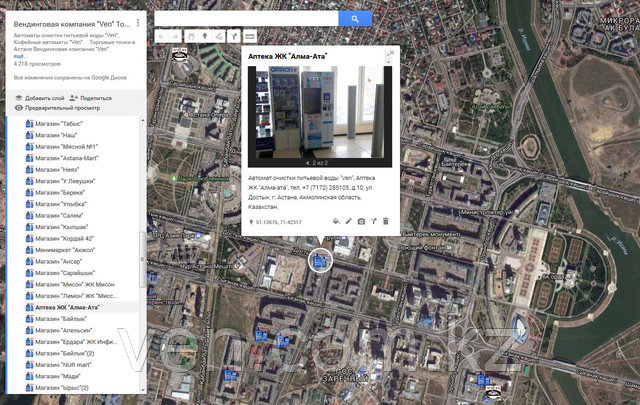
Task: Select Магазин "Ердара" ЖК entry in list
Action: [71, 342]
